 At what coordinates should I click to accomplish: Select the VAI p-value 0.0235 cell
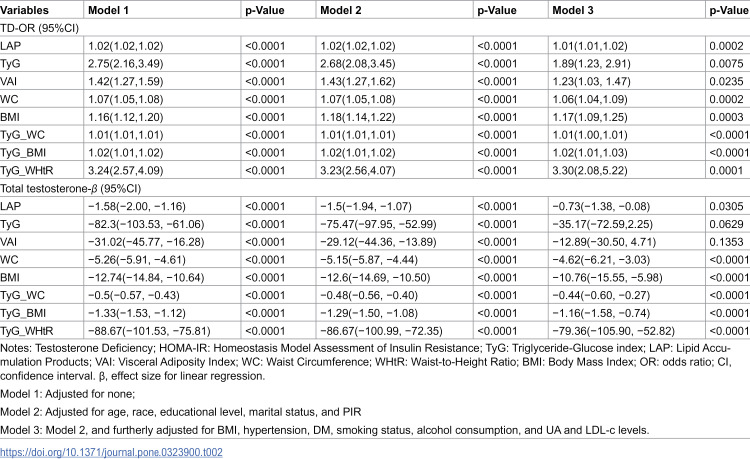[726, 81]
